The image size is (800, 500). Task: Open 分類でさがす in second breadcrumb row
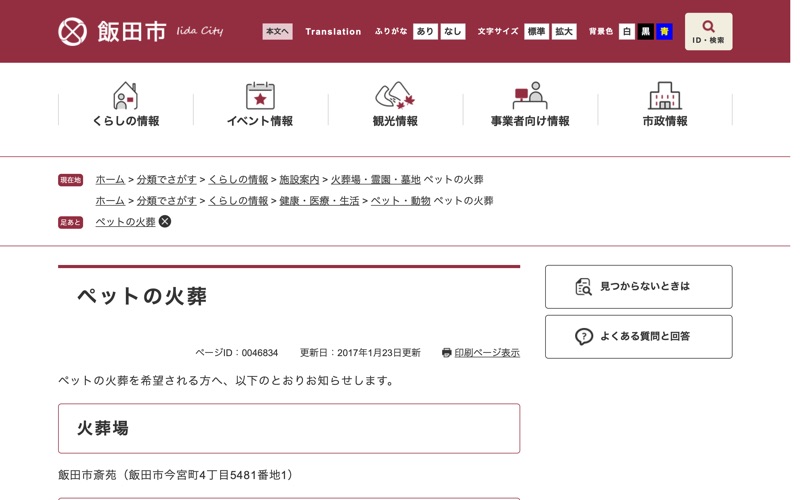tap(166, 201)
